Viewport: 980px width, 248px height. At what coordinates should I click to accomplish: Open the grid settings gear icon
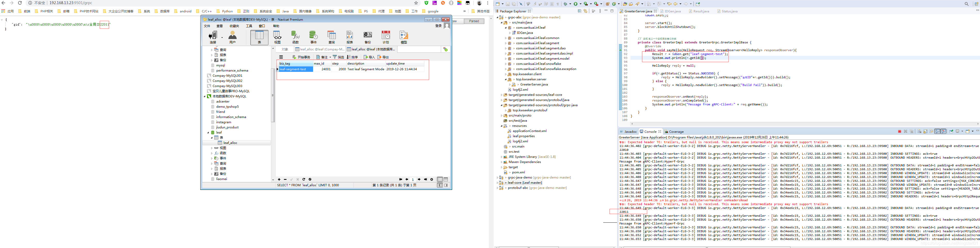point(432,180)
